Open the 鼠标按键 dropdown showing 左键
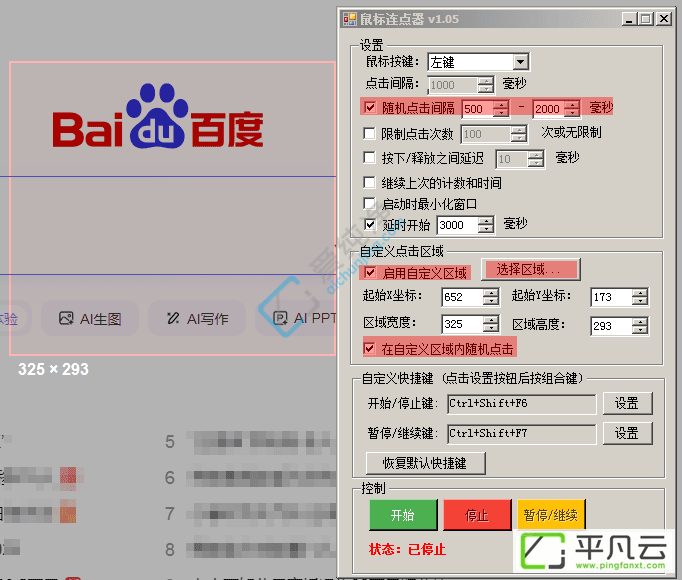 pyautogui.click(x=478, y=62)
